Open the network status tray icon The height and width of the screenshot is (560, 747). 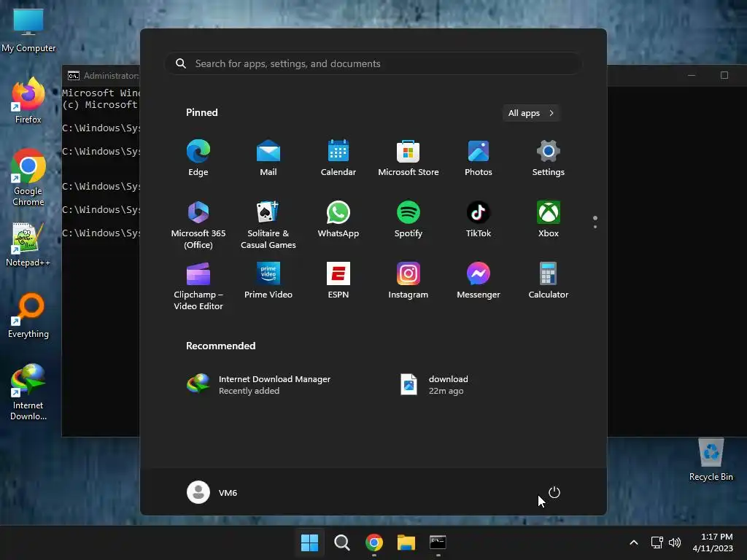(657, 542)
